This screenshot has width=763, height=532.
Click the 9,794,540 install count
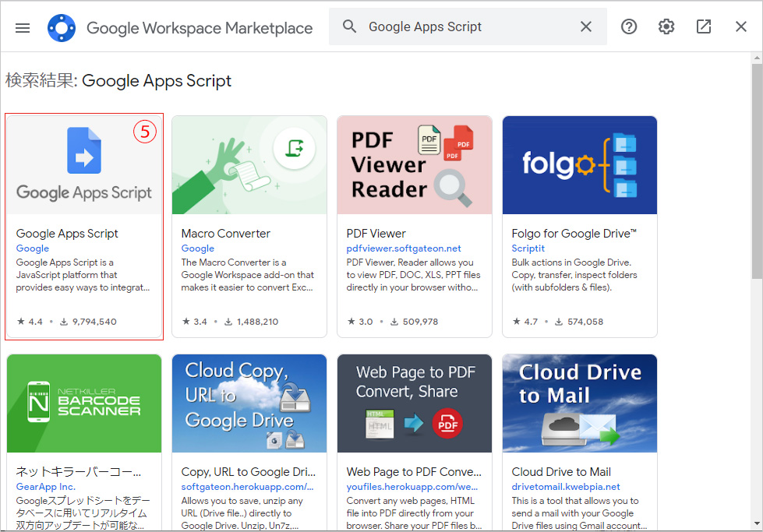pyautogui.click(x=89, y=322)
